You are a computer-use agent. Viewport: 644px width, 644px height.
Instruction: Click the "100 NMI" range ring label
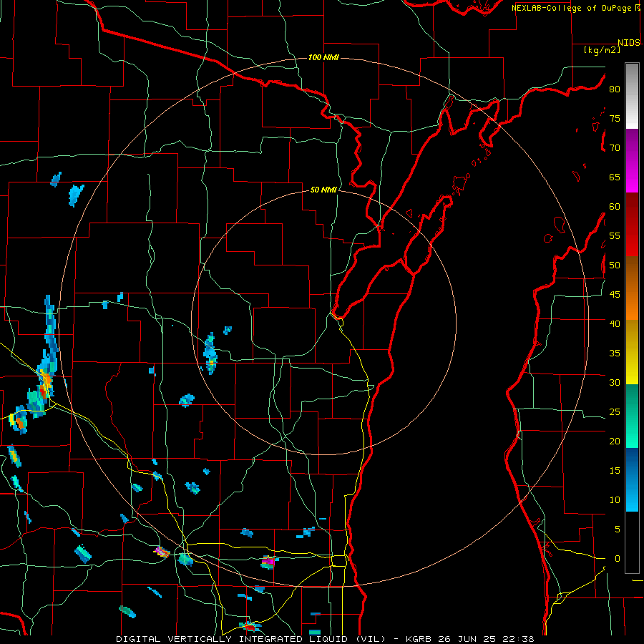click(323, 57)
